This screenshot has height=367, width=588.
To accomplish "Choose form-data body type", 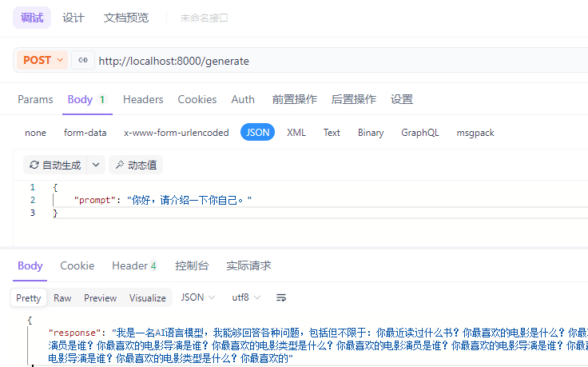I will (85, 133).
